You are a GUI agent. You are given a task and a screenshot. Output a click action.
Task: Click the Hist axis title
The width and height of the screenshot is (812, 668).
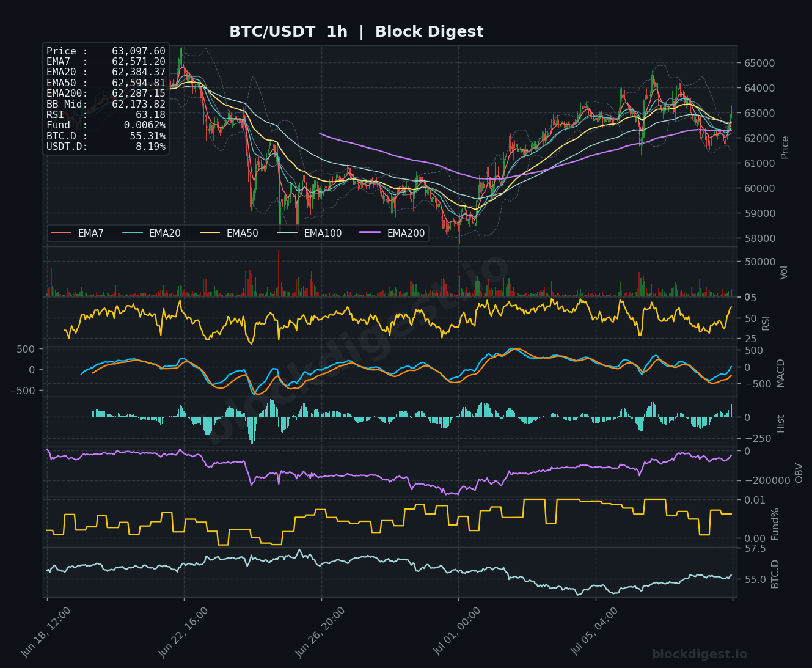tap(781, 424)
